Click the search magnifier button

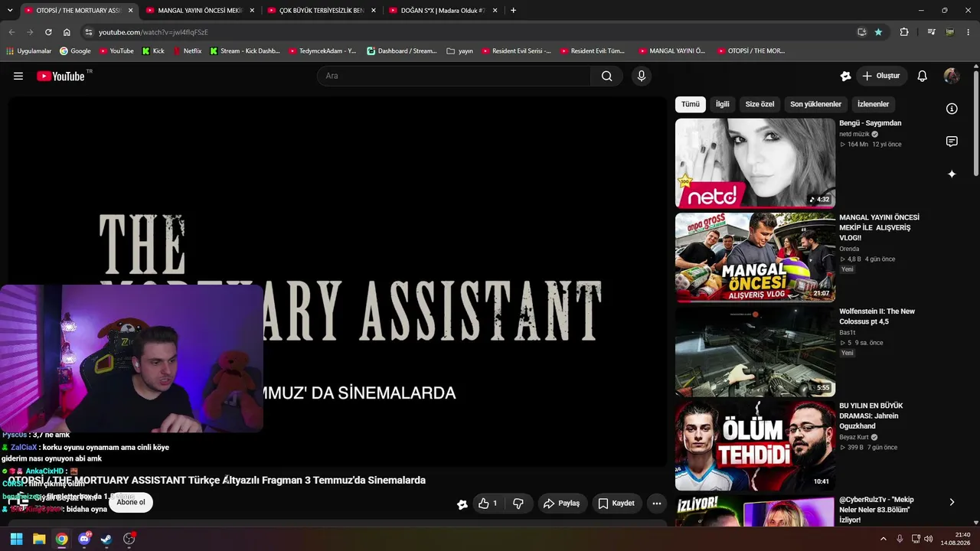point(606,76)
